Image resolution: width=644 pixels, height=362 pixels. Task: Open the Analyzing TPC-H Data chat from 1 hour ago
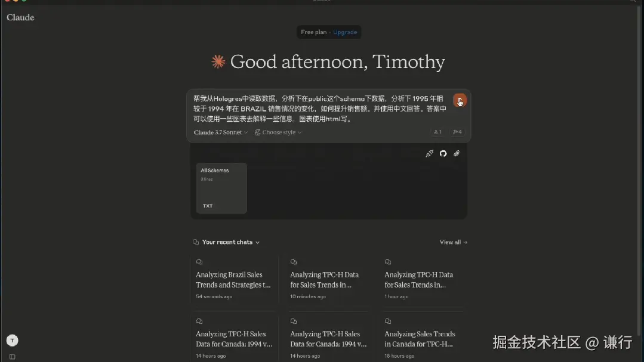[423, 280]
